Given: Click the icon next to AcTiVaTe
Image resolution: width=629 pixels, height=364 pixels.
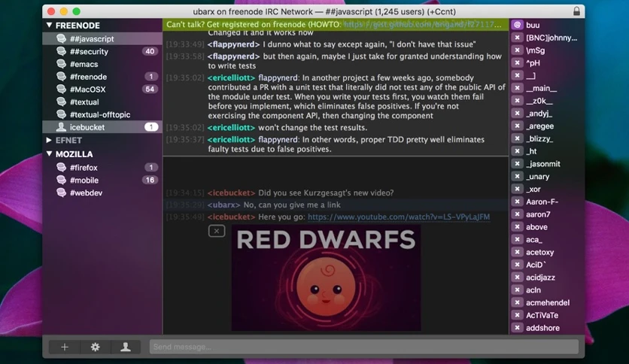Looking at the screenshot, I should tap(517, 315).
